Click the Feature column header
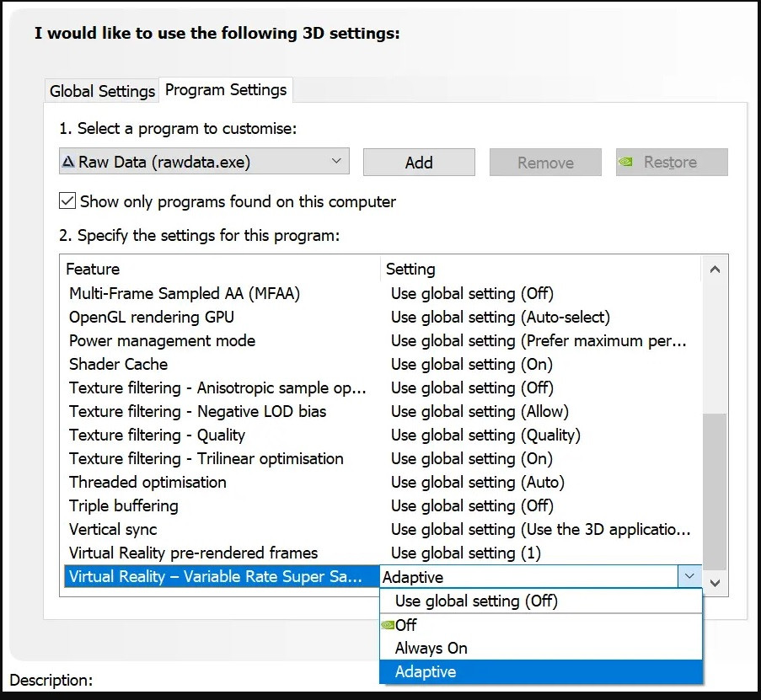The height and width of the screenshot is (700, 761). [93, 269]
